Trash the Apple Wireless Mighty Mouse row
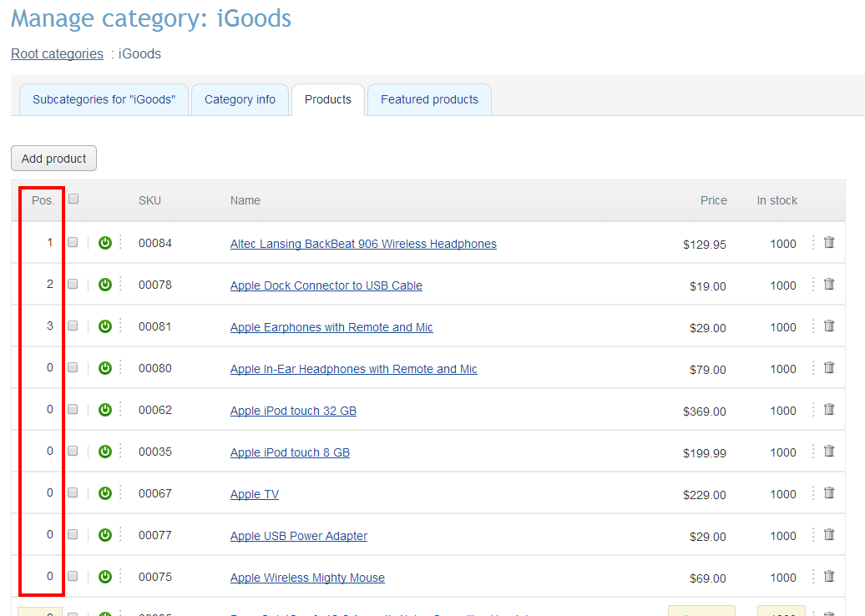Screen dimensions: 865x616 point(829,576)
